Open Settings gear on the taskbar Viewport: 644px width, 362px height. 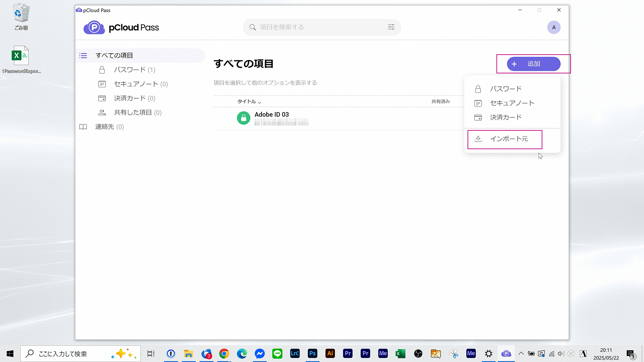tap(489, 354)
